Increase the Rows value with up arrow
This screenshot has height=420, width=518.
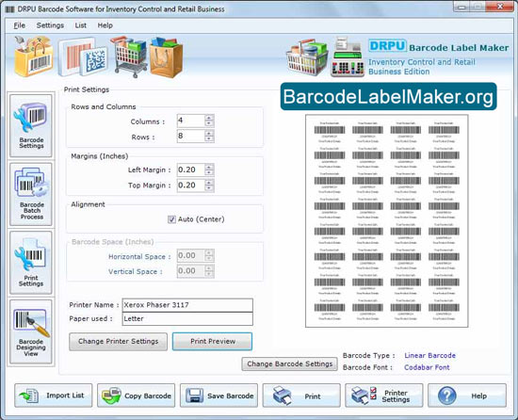[209, 133]
